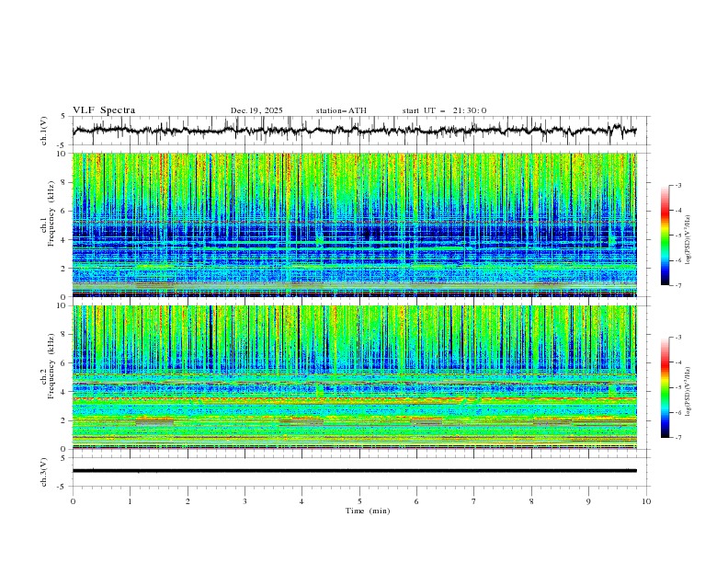This screenshot has width=728, height=563.
Task: Click the ch.2 PSD color bar
Action: pos(665,387)
